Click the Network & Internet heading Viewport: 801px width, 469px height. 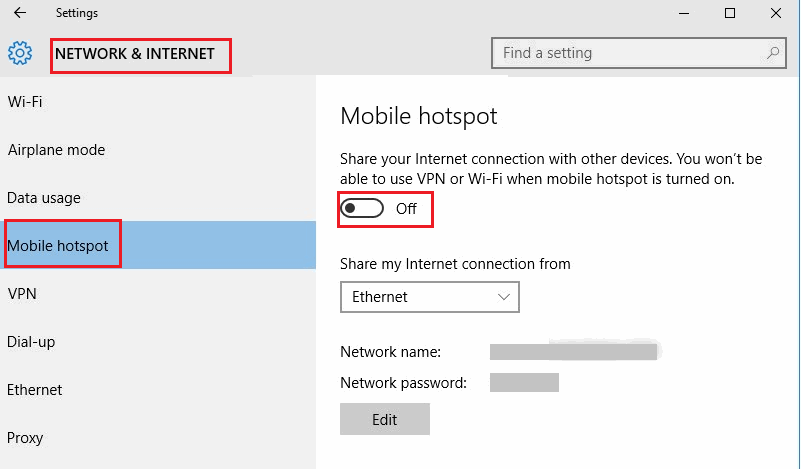(x=135, y=54)
